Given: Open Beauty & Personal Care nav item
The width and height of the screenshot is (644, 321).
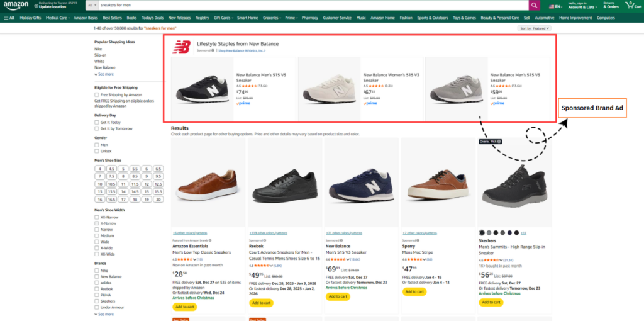Looking at the screenshot, I should click(500, 18).
